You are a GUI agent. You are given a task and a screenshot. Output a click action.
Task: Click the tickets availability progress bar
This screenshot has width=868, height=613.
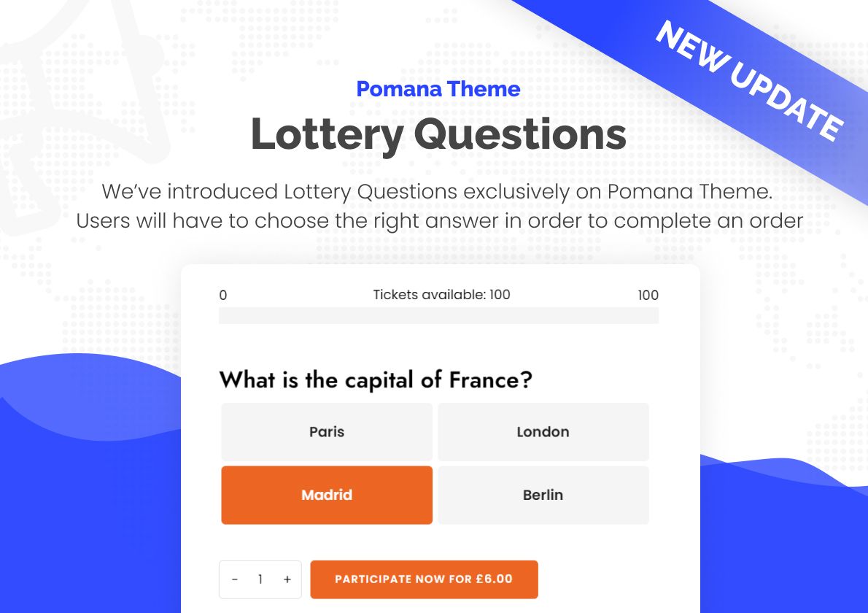(438, 315)
